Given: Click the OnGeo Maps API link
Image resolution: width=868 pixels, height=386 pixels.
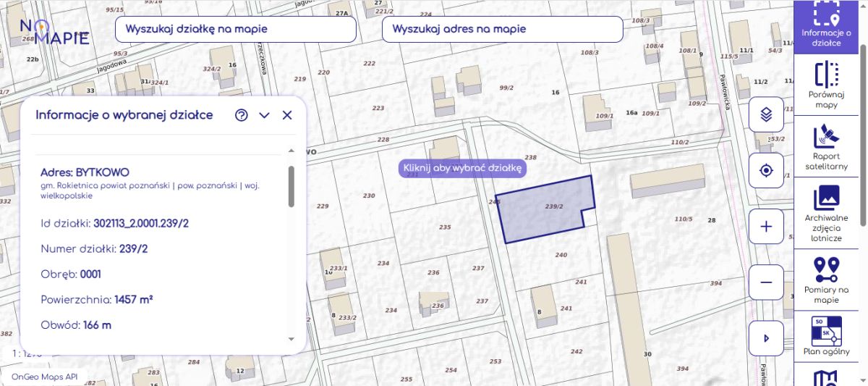Looking at the screenshot, I should pyautogui.click(x=44, y=377).
